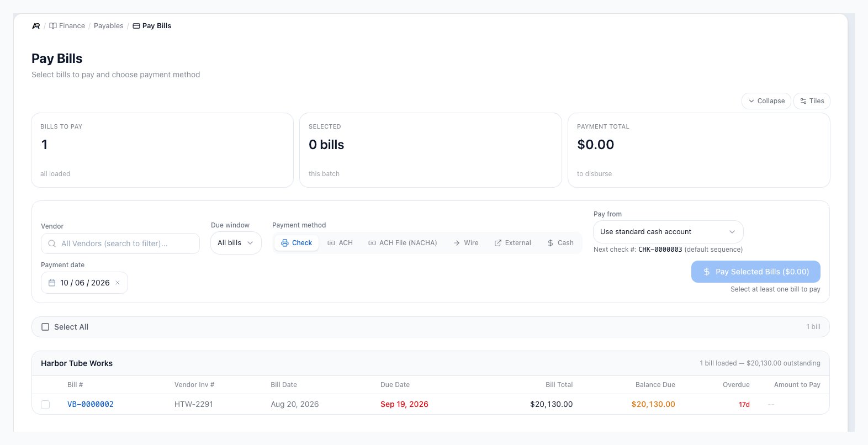Navigate to Payables breadcrumb
The height and width of the screenshot is (445, 868).
(109, 26)
